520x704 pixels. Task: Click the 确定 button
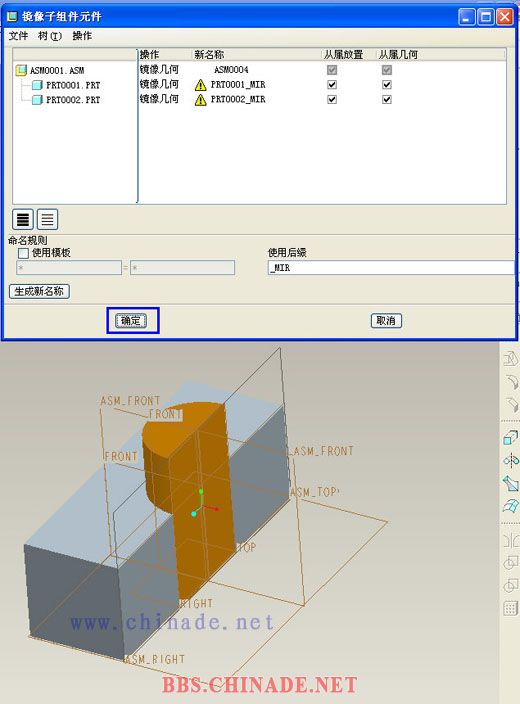tap(131, 321)
